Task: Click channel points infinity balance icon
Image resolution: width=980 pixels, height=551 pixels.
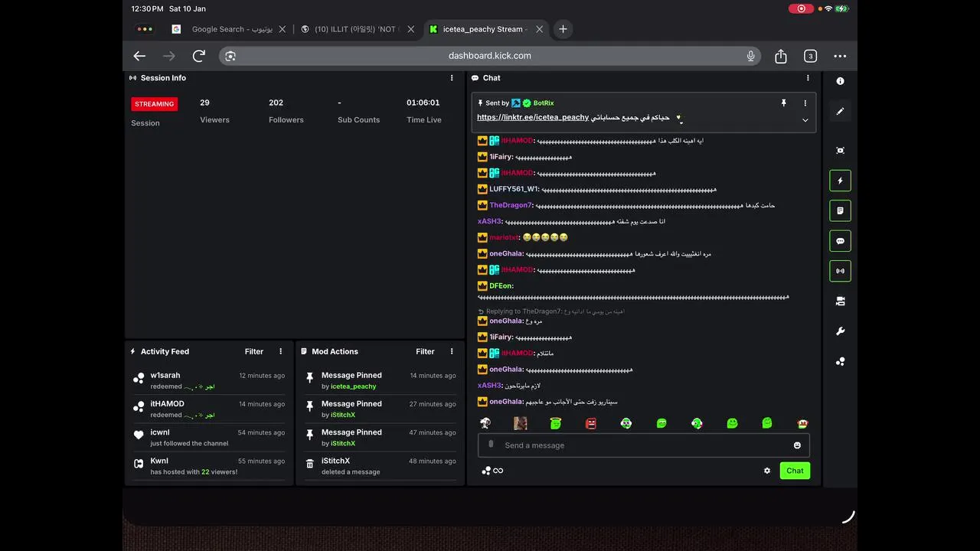Action: coord(492,471)
